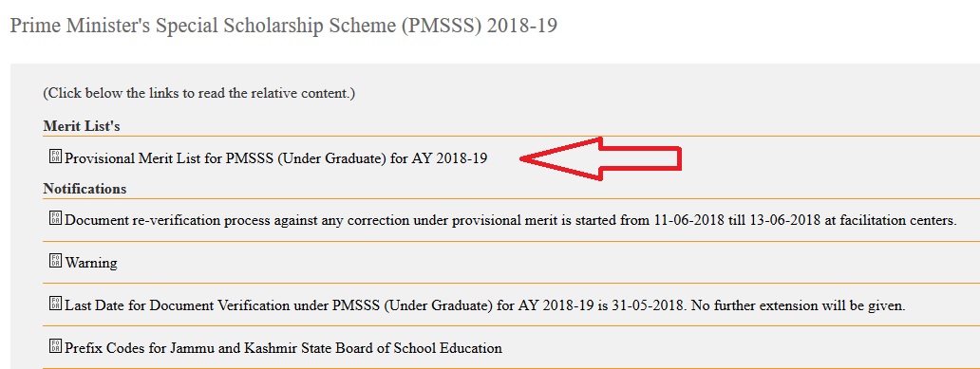Screen dimensions: 980x369
Task: Click the document icon next to Document re-verification notice
Action: point(56,218)
